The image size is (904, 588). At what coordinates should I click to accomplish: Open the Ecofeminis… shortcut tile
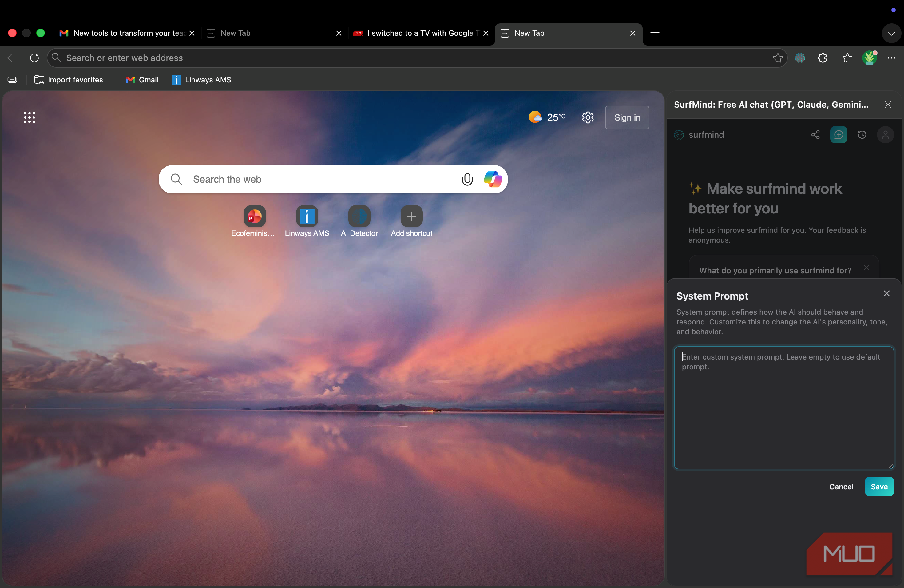click(255, 221)
